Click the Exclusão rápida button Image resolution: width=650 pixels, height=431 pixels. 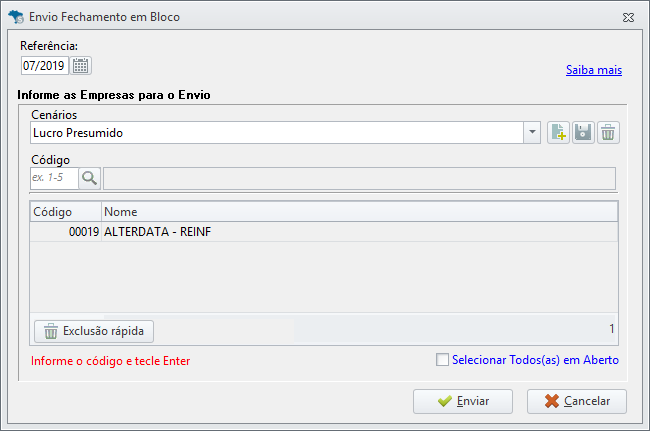pos(94,331)
